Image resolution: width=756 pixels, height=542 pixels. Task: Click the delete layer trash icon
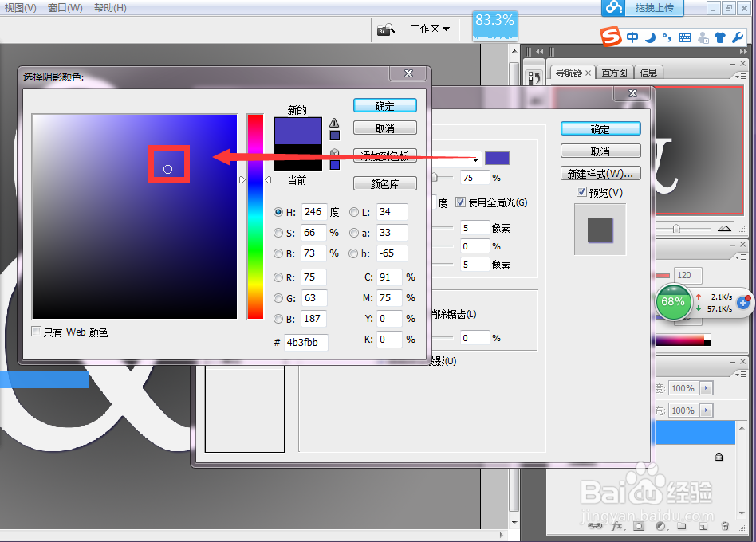pyautogui.click(x=725, y=525)
